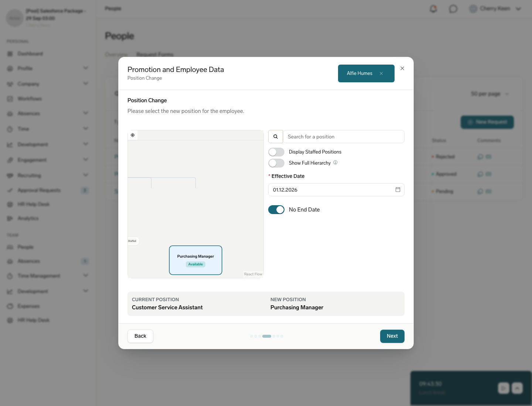Open the calendar picker icon in Effective Date
Screen dimensions: 532x406
[x=398, y=190]
